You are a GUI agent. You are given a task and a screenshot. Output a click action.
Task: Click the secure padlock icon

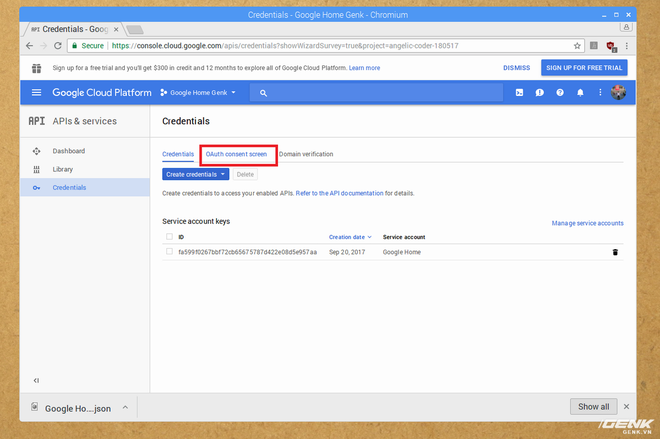tap(75, 45)
